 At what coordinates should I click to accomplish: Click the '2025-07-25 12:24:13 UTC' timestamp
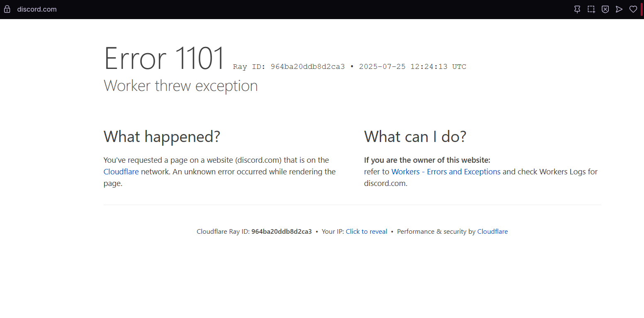pos(413,66)
